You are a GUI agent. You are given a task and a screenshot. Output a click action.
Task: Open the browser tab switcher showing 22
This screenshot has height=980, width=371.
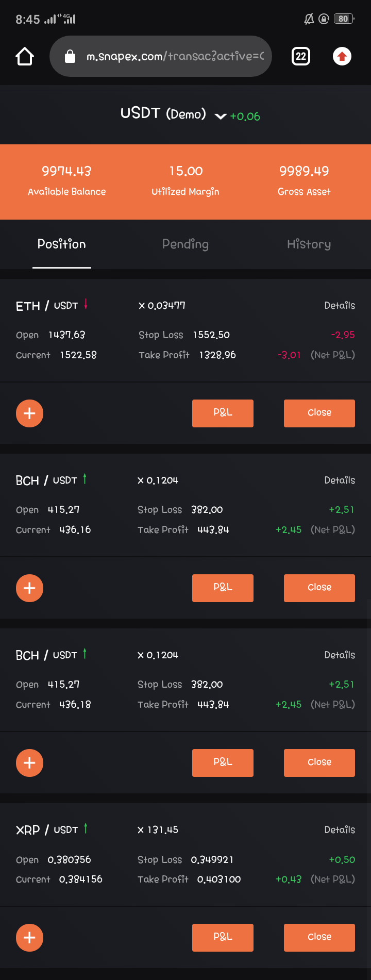coord(301,56)
